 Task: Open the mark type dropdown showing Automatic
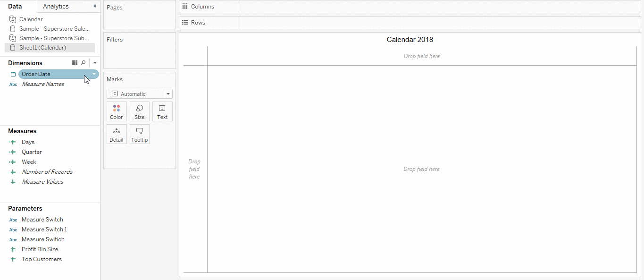click(x=139, y=94)
